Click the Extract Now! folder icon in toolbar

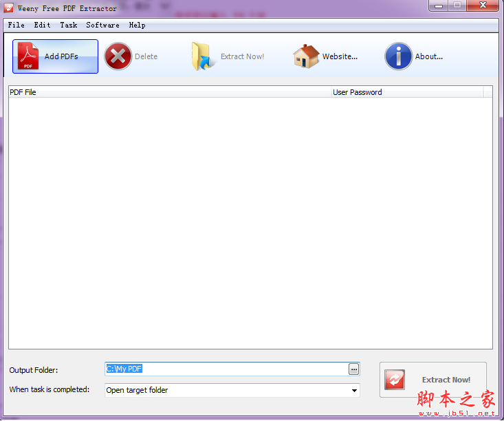click(203, 56)
